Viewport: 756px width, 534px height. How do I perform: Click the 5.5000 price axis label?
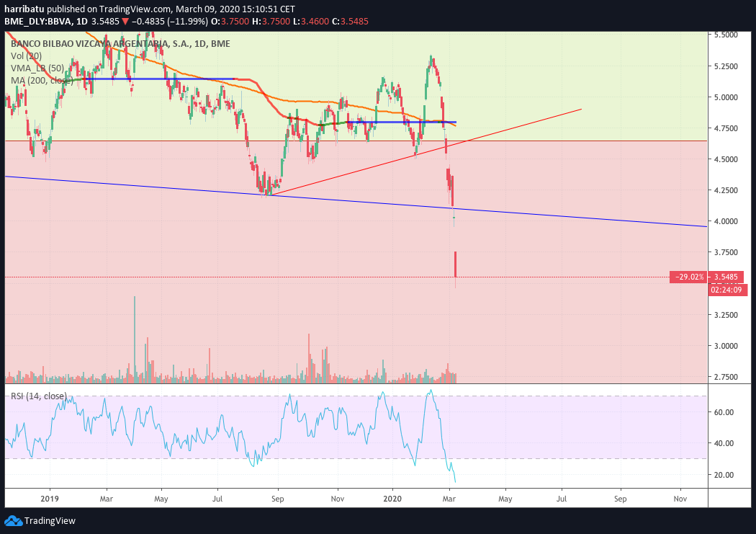pyautogui.click(x=726, y=35)
